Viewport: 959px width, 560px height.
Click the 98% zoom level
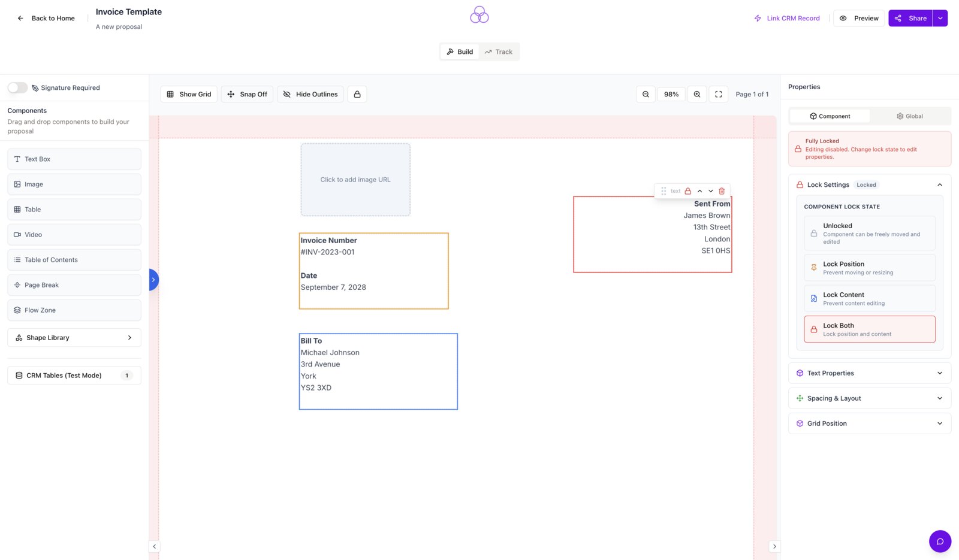(x=671, y=95)
